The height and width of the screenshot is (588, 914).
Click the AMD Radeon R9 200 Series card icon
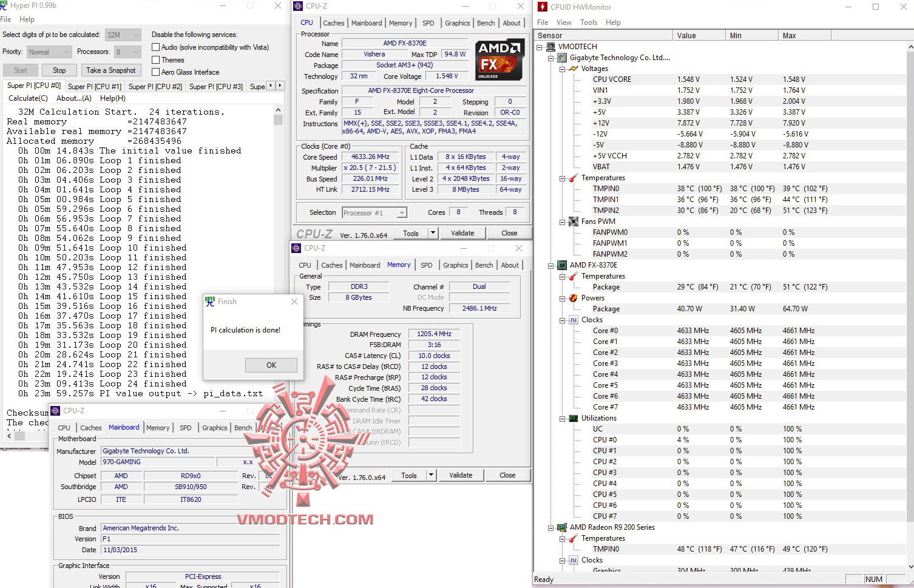(562, 527)
